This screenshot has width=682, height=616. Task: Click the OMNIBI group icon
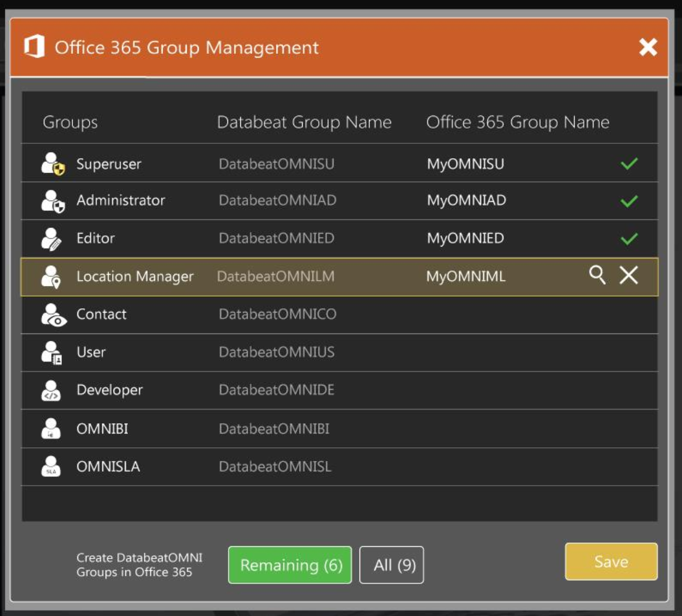51,429
